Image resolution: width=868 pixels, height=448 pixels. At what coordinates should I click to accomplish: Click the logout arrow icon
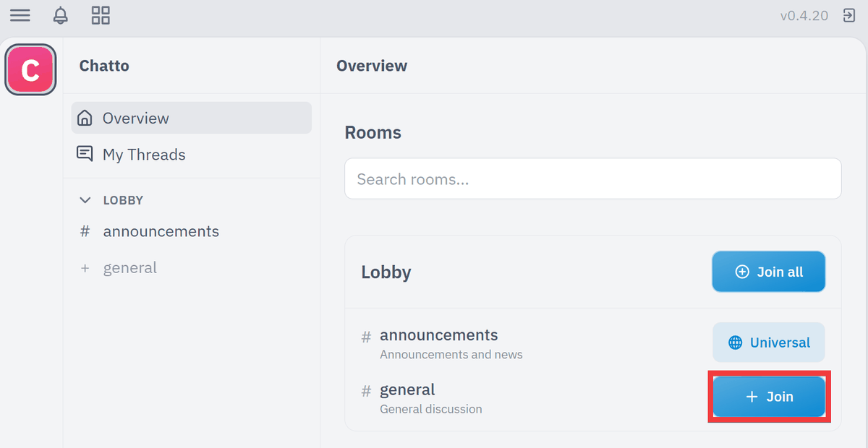(849, 15)
